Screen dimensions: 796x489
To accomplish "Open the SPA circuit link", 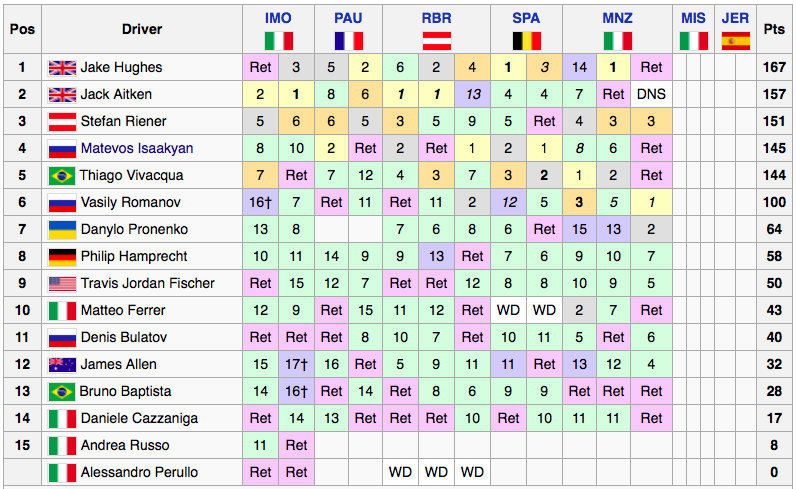I will (526, 18).
